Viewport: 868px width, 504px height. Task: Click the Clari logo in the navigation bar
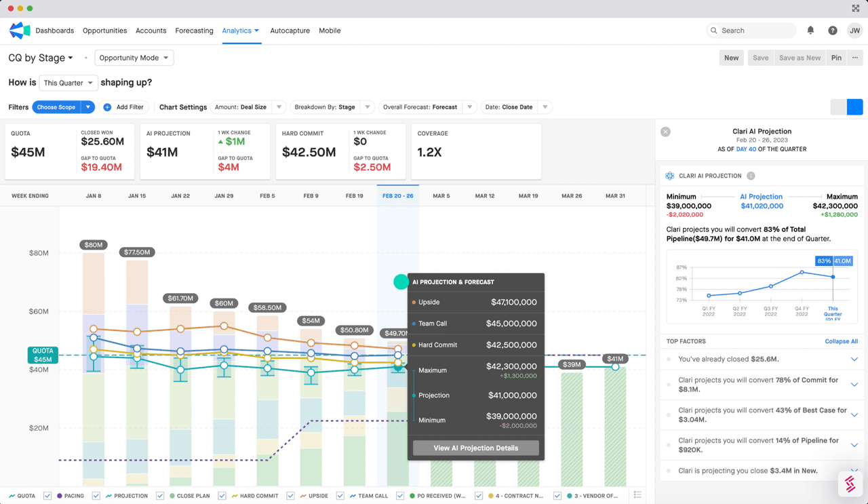coord(18,31)
